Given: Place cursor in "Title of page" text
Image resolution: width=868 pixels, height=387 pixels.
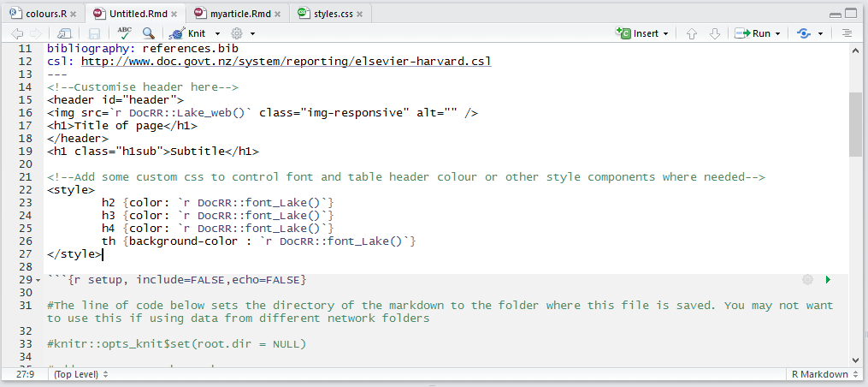Looking at the screenshot, I should (119, 125).
